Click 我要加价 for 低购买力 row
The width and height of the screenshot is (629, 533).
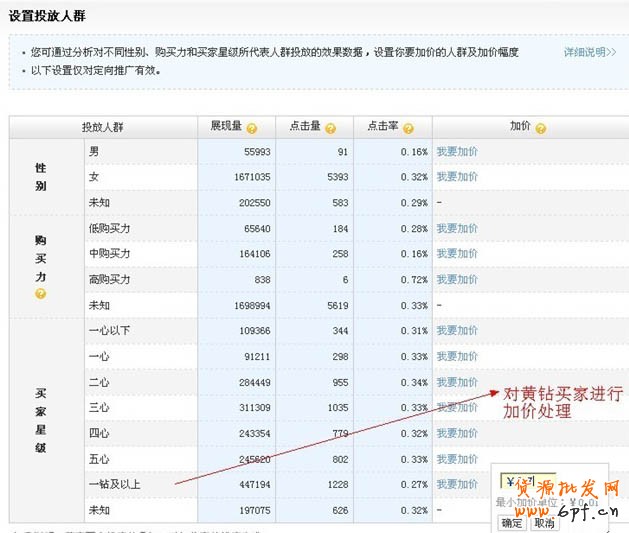point(457,229)
